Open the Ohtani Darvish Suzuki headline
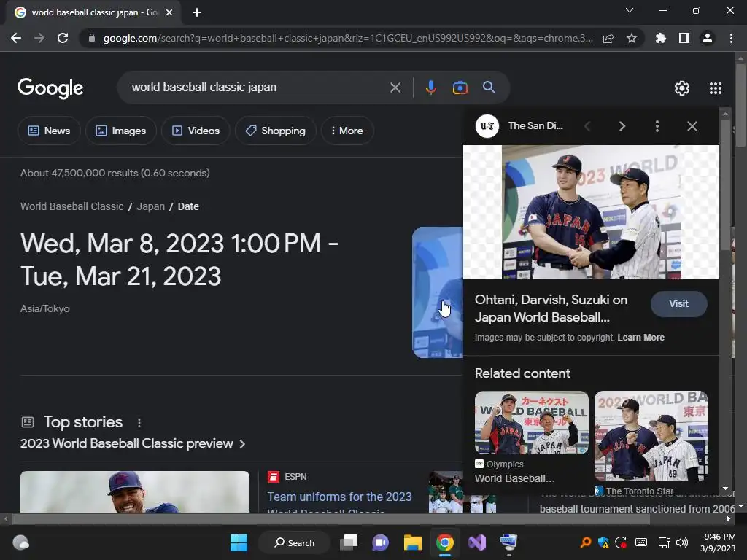The height and width of the screenshot is (560, 747). click(551, 308)
